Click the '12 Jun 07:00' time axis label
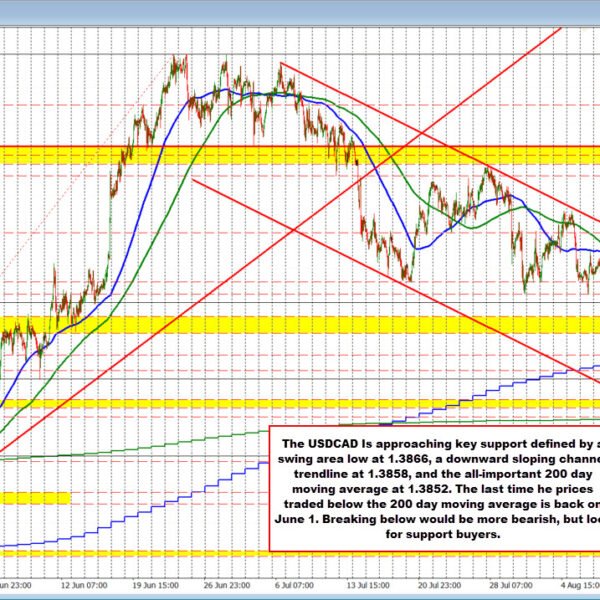Viewport: 600px width, 600px height. click(84, 585)
